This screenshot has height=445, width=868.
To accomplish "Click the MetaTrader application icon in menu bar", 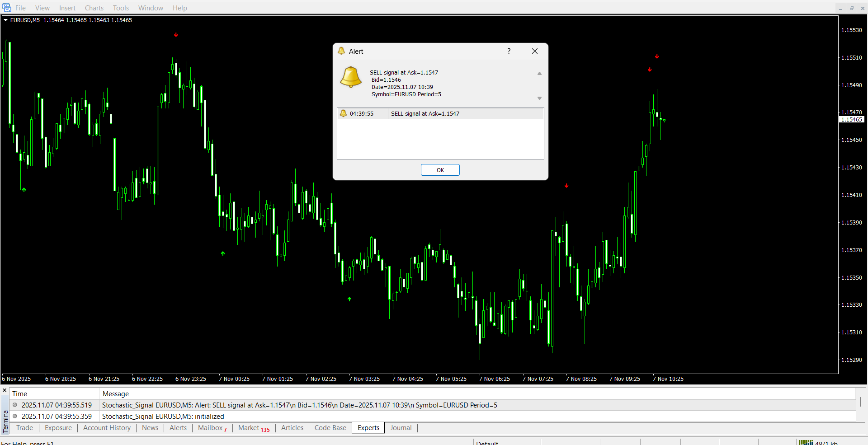I will pyautogui.click(x=7, y=8).
